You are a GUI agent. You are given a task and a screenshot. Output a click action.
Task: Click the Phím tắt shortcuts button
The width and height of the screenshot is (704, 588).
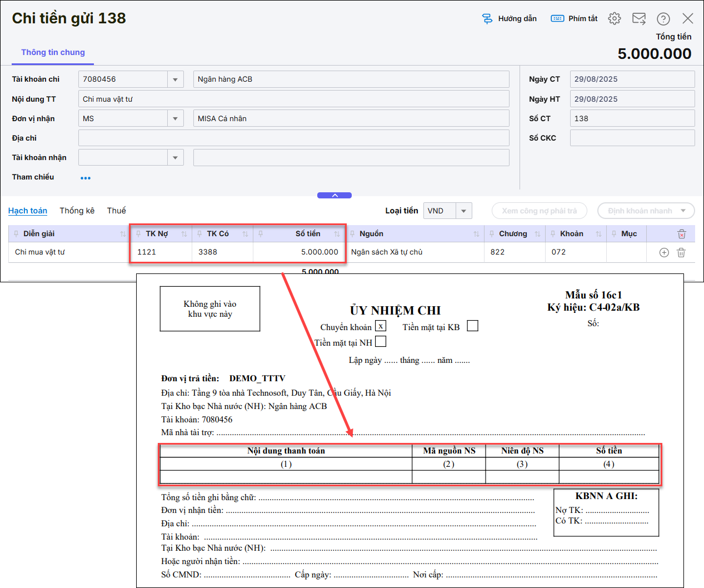click(x=574, y=19)
